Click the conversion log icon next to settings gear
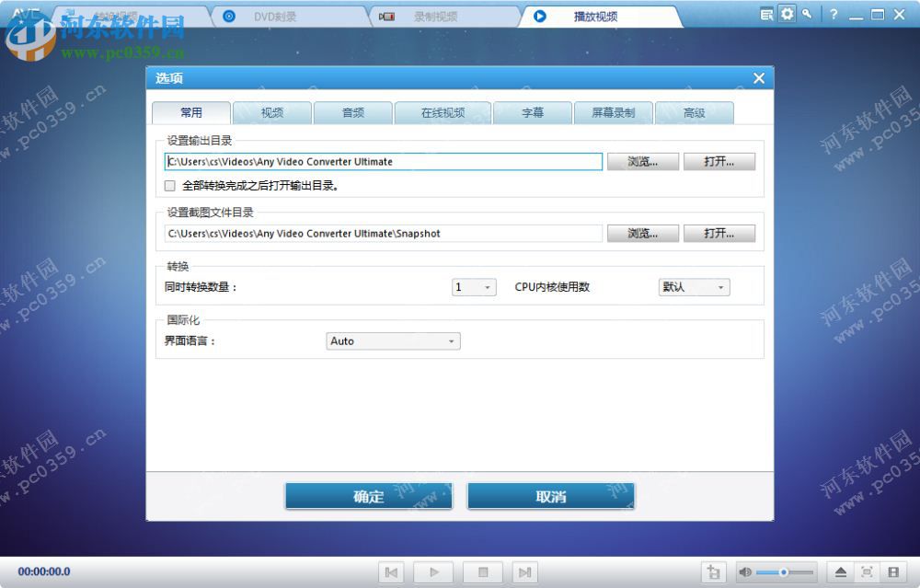The image size is (920, 588). tap(766, 14)
